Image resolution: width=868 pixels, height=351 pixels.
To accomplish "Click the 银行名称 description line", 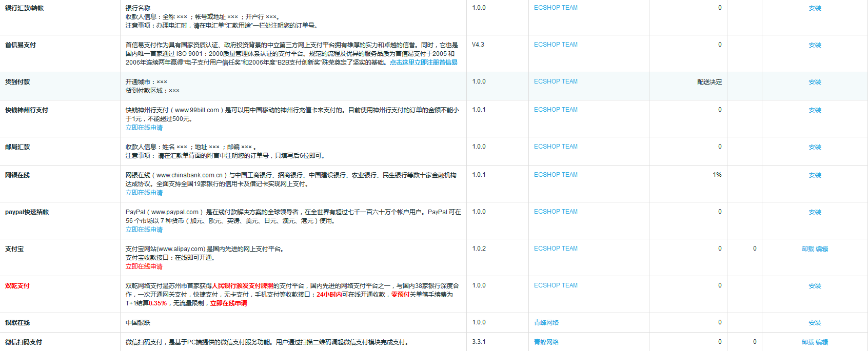I will pyautogui.click(x=138, y=8).
